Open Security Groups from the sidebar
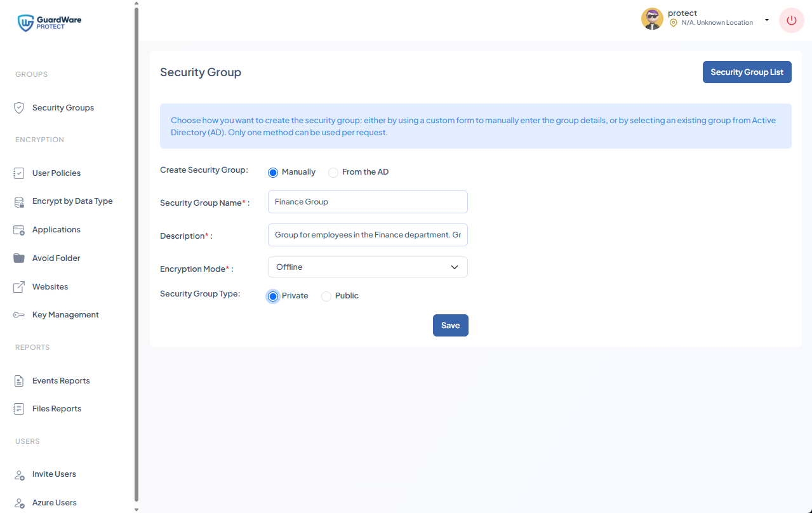Image resolution: width=812 pixels, height=513 pixels. (63, 107)
